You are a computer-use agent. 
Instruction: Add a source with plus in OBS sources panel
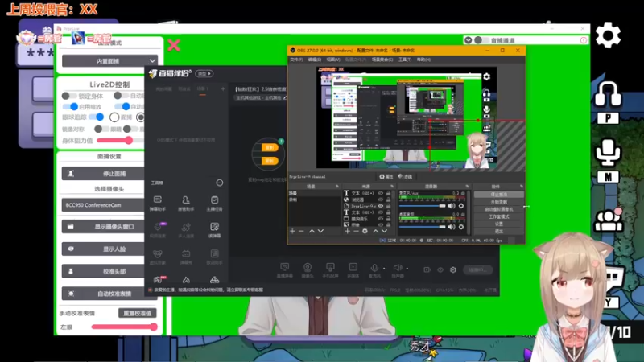347,231
